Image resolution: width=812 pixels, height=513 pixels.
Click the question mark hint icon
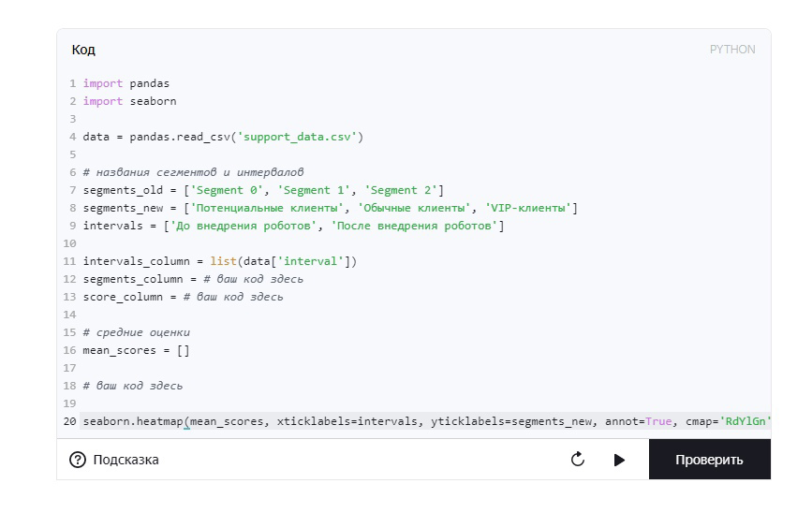click(78, 460)
